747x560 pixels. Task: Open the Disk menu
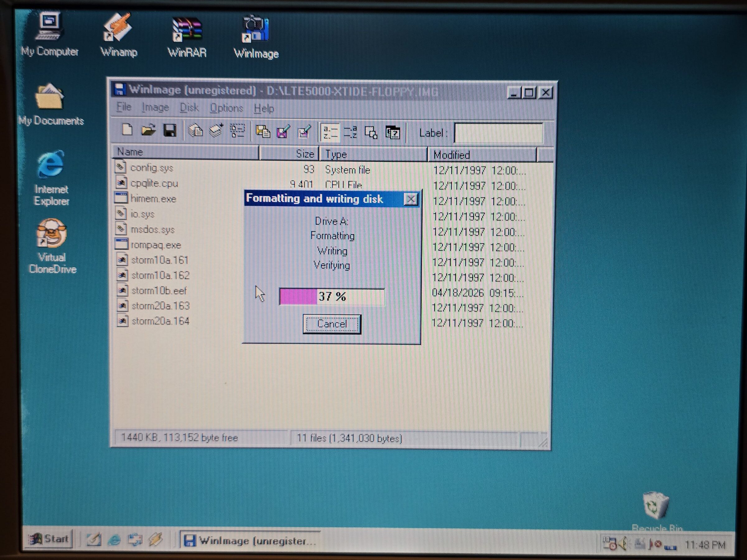(189, 108)
